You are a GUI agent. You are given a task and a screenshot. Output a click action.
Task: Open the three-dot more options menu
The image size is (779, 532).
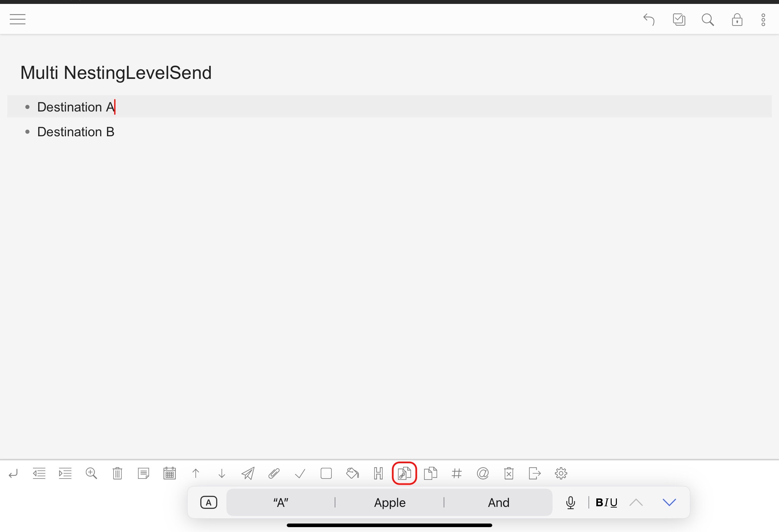pyautogui.click(x=763, y=20)
